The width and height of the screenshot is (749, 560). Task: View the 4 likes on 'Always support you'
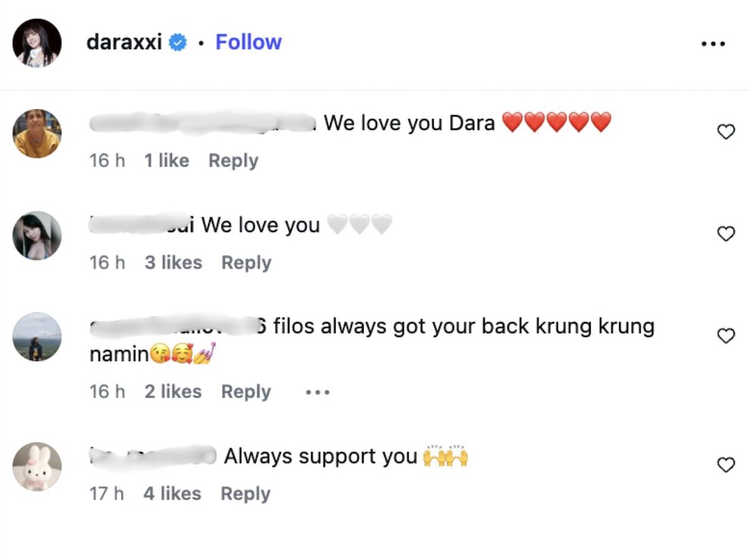173,493
